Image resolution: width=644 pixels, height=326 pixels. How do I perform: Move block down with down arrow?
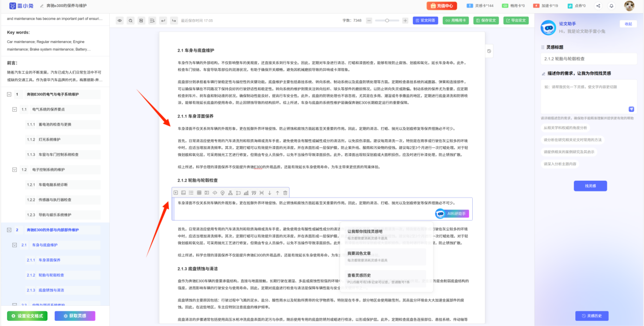coord(269,192)
